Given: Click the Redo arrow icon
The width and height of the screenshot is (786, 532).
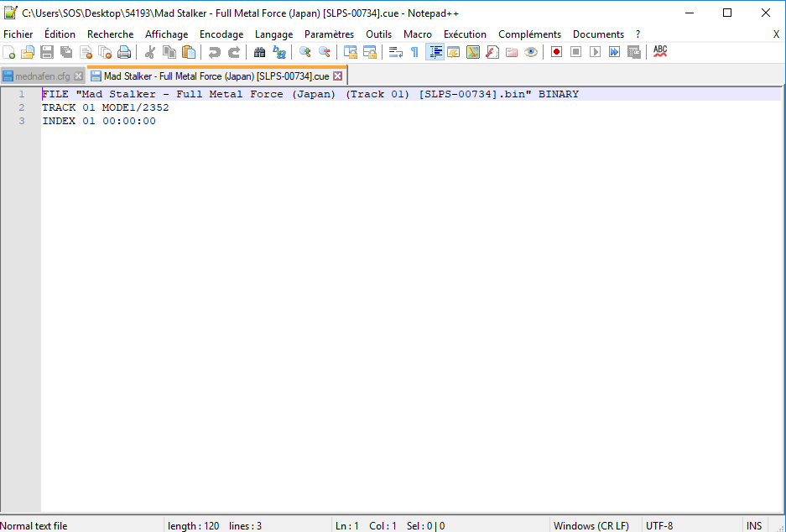Looking at the screenshot, I should point(233,52).
